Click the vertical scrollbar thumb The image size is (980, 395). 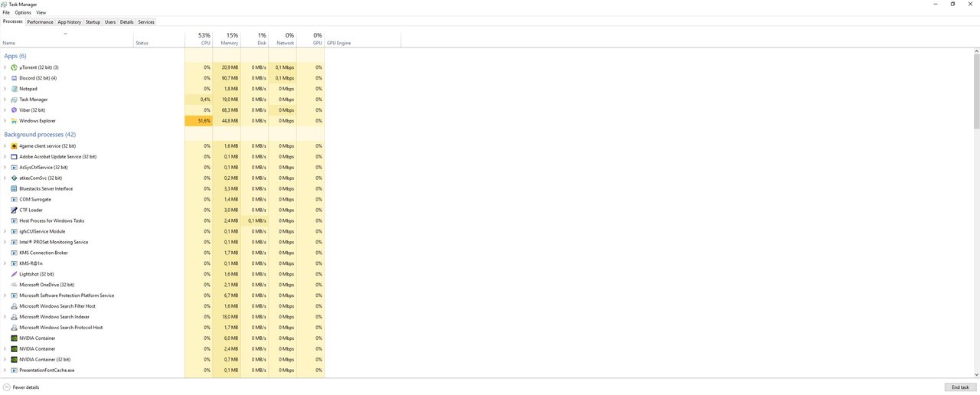976,92
